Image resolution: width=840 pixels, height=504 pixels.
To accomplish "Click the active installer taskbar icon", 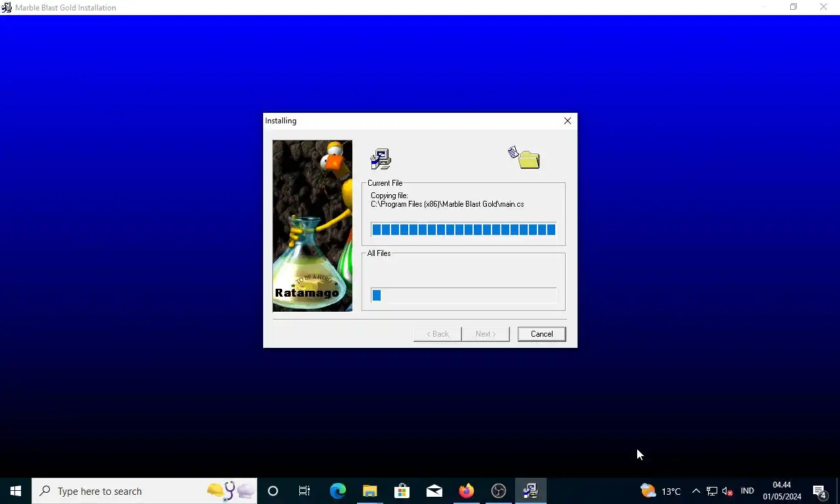I will (x=531, y=491).
